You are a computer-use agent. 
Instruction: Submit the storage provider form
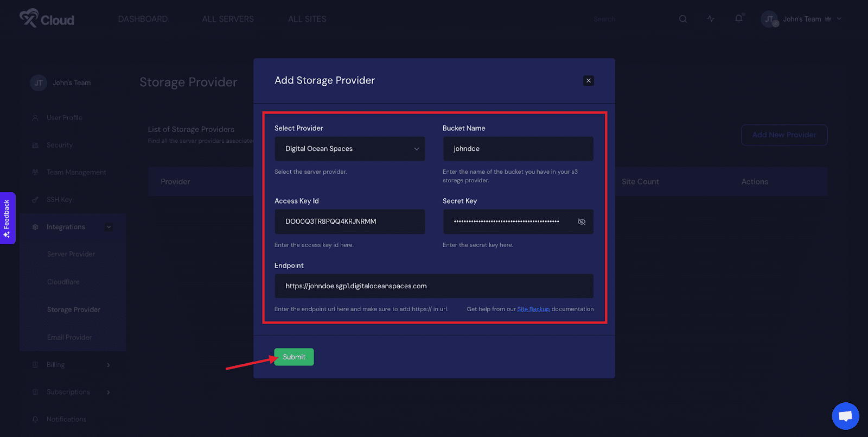(294, 357)
